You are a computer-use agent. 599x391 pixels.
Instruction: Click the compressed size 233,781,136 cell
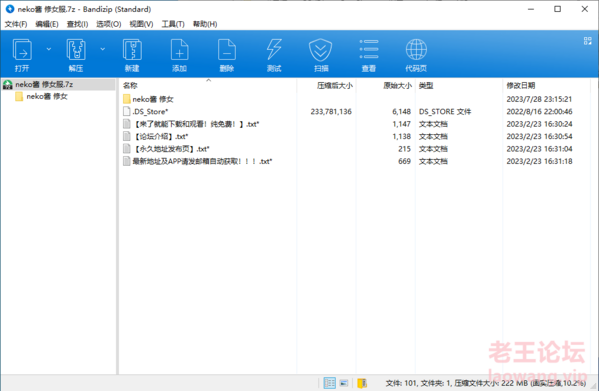(x=331, y=111)
